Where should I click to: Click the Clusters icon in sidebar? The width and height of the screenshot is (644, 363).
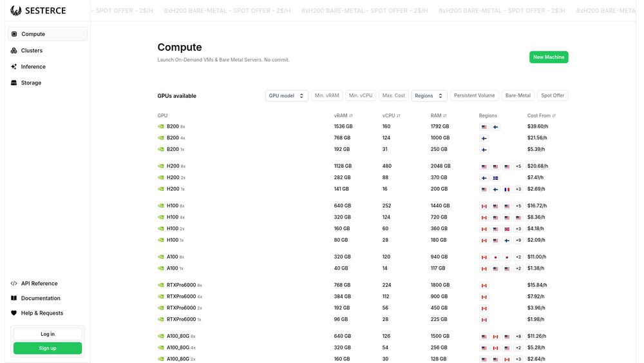coord(14,50)
